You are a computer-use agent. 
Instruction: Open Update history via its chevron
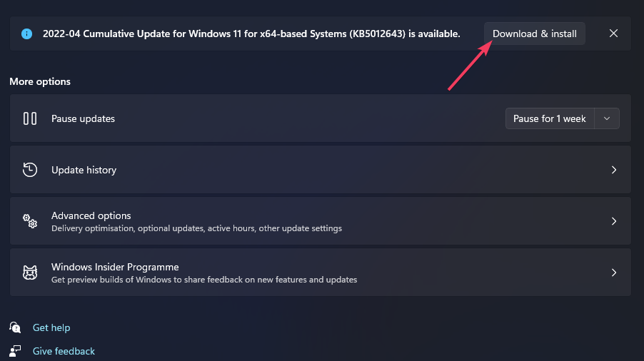pos(613,170)
